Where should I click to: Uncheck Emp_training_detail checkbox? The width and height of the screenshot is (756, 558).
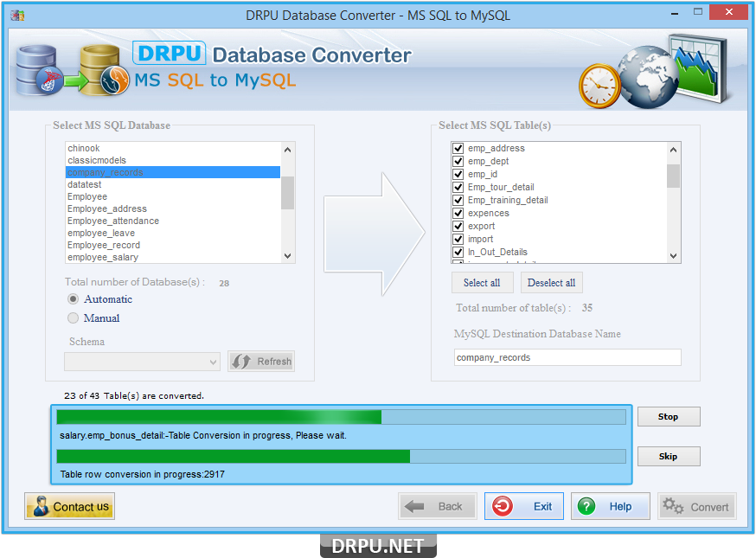(458, 200)
